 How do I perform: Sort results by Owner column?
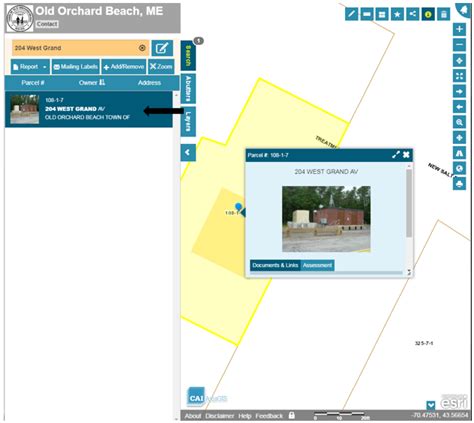[92, 83]
